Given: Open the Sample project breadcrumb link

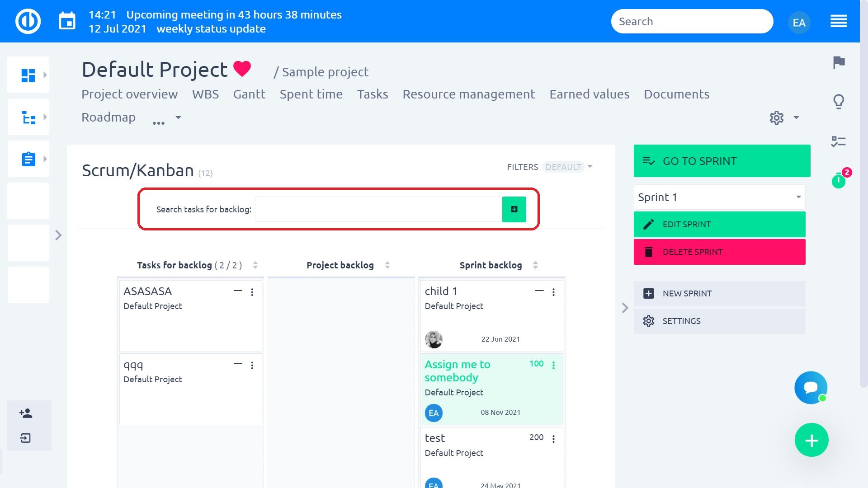Looking at the screenshot, I should pos(325,72).
